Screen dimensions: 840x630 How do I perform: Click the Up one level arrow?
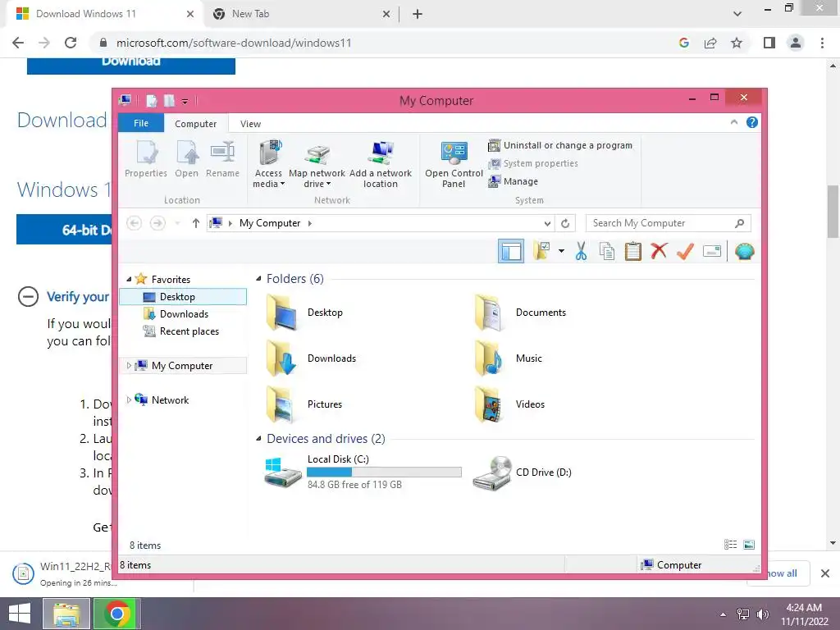(195, 223)
